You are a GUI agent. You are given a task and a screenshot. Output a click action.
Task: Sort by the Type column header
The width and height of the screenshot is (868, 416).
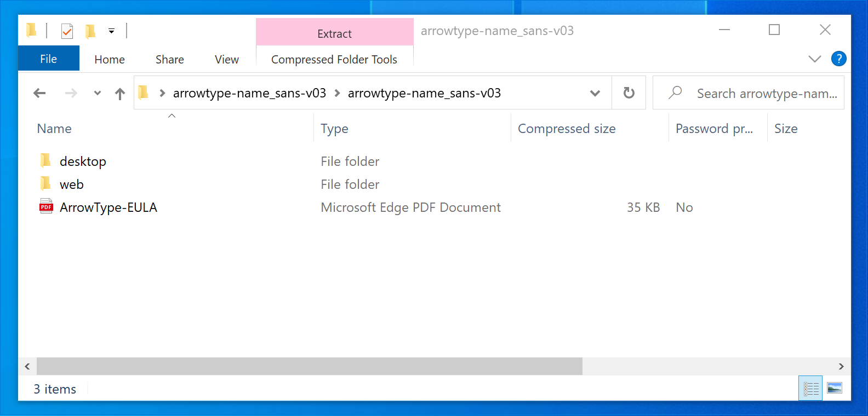point(334,129)
